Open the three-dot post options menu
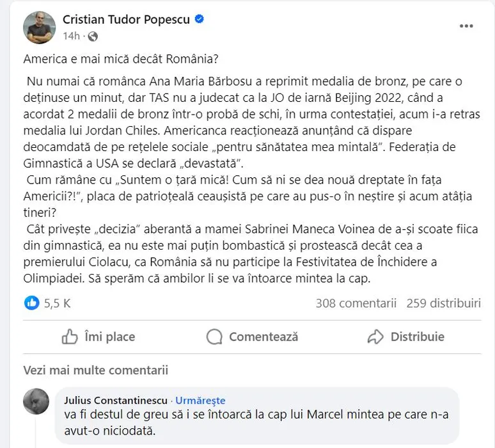The image size is (495, 448). (x=467, y=26)
